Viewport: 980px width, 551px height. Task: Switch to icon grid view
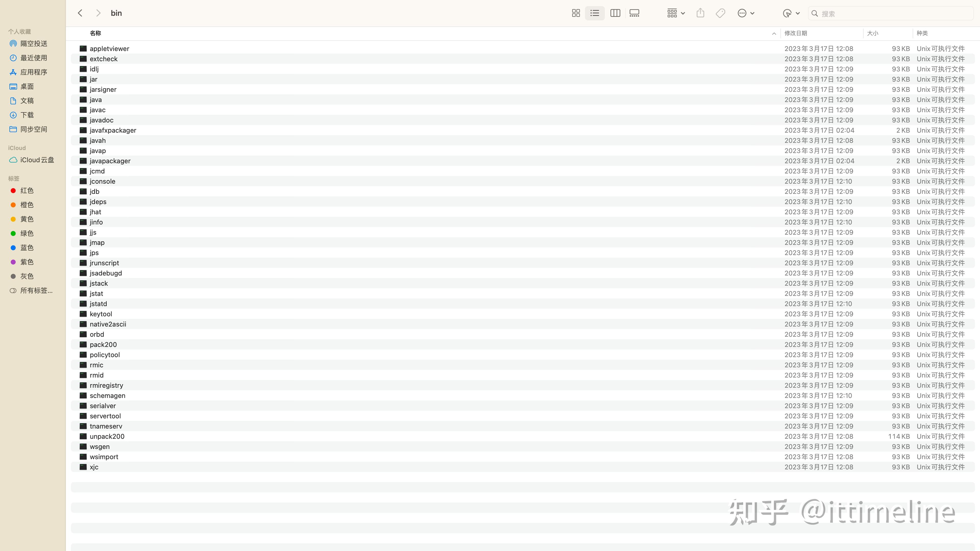[x=575, y=13]
